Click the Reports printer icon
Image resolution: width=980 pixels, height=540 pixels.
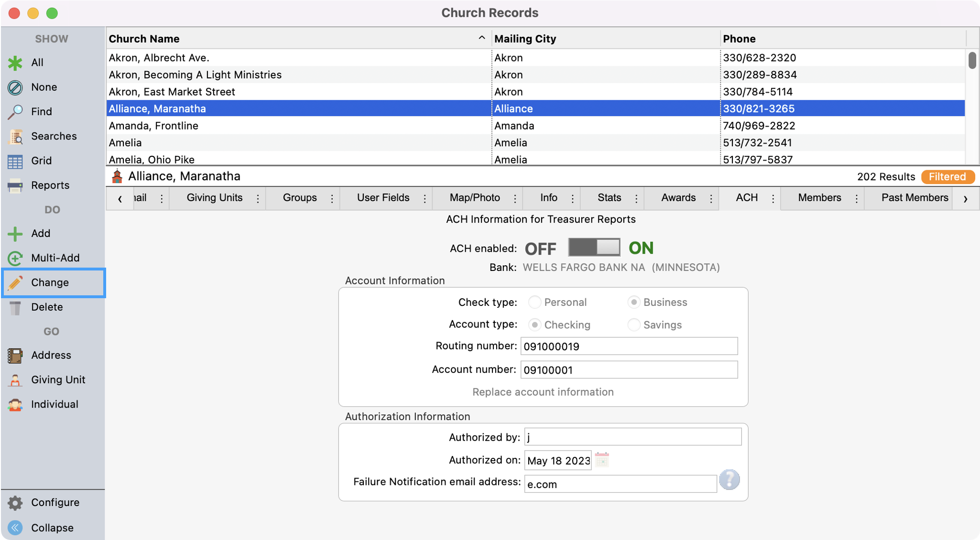tap(15, 185)
